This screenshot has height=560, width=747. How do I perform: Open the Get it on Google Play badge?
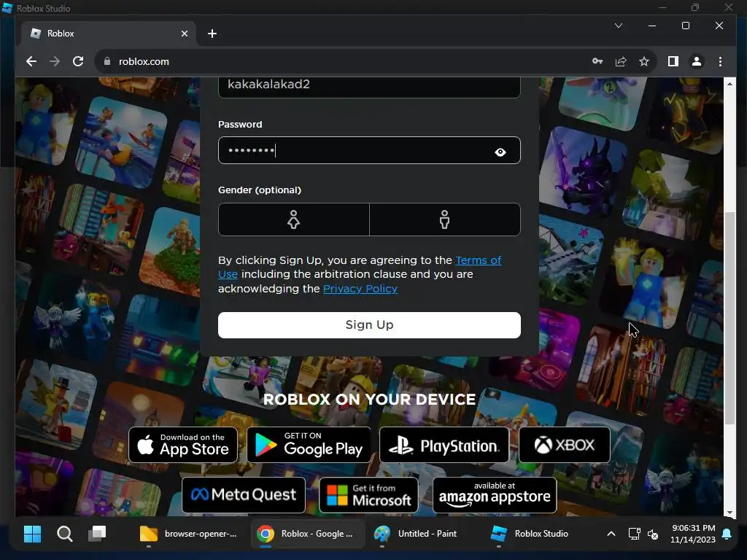click(x=309, y=445)
